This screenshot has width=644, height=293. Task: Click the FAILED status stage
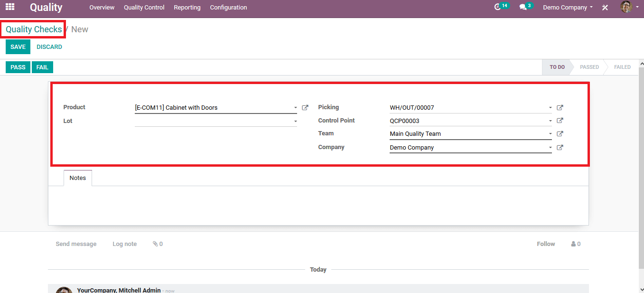622,67
